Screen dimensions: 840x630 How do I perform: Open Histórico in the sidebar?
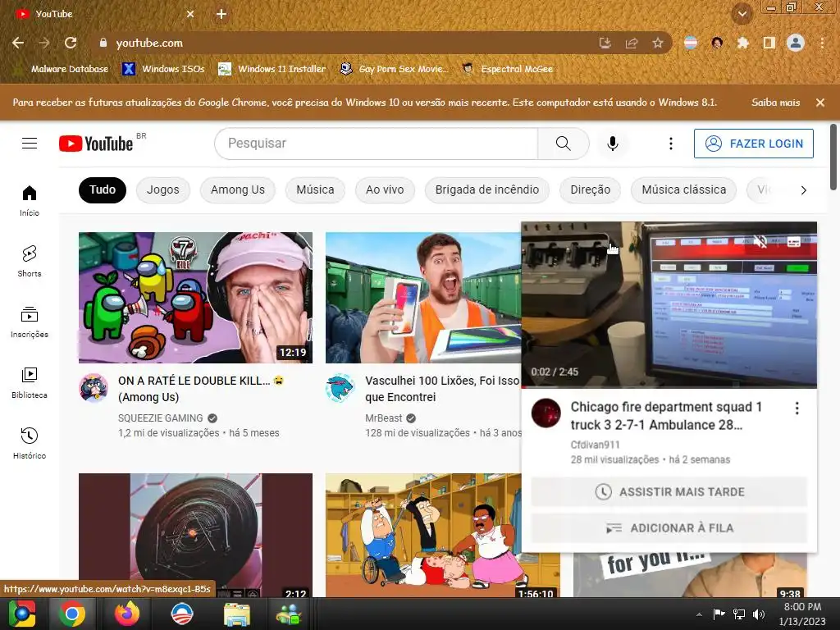click(30, 443)
